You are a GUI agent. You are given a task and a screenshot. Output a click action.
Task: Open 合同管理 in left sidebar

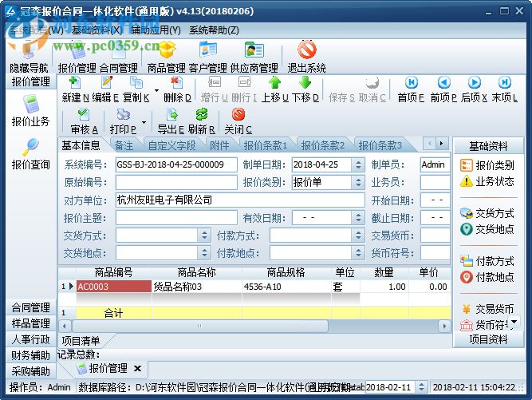(x=30, y=307)
